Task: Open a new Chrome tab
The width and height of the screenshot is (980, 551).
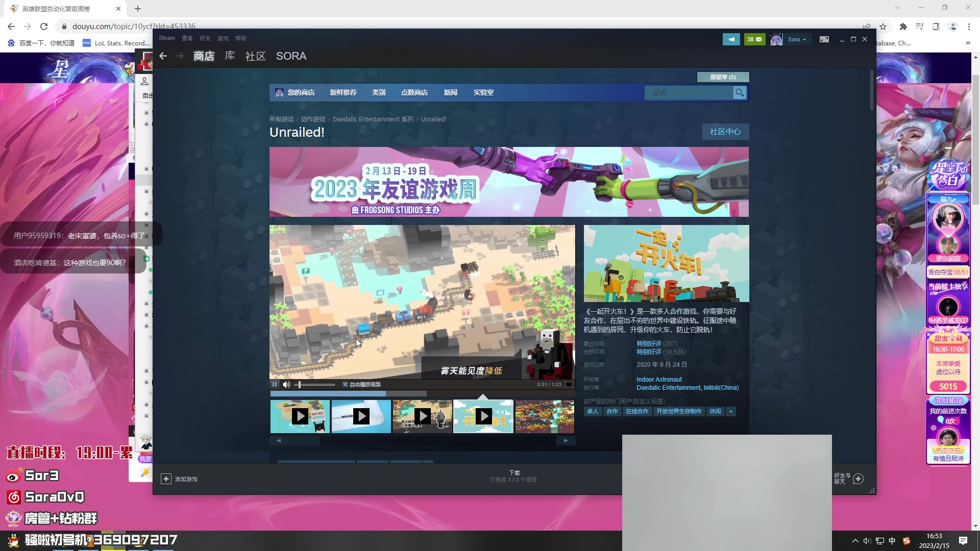Action: pos(138,9)
